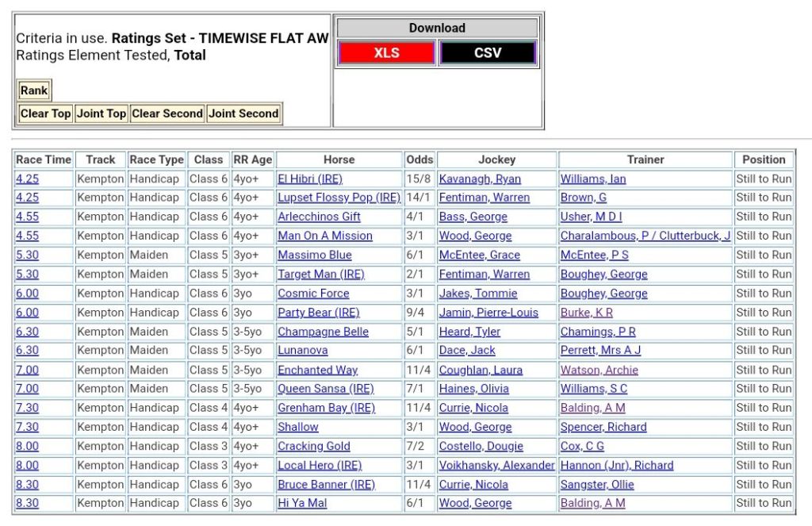View jockey Kavanagh, Ryan profile
Image resolution: width=812 pixels, height=526 pixels.
480,179
